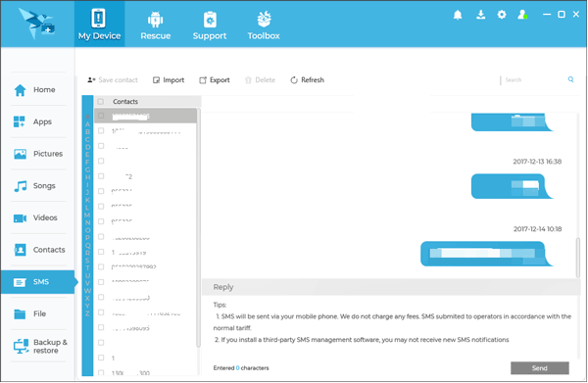
Task: Open Videos section in sidebar
Action: click(38, 217)
